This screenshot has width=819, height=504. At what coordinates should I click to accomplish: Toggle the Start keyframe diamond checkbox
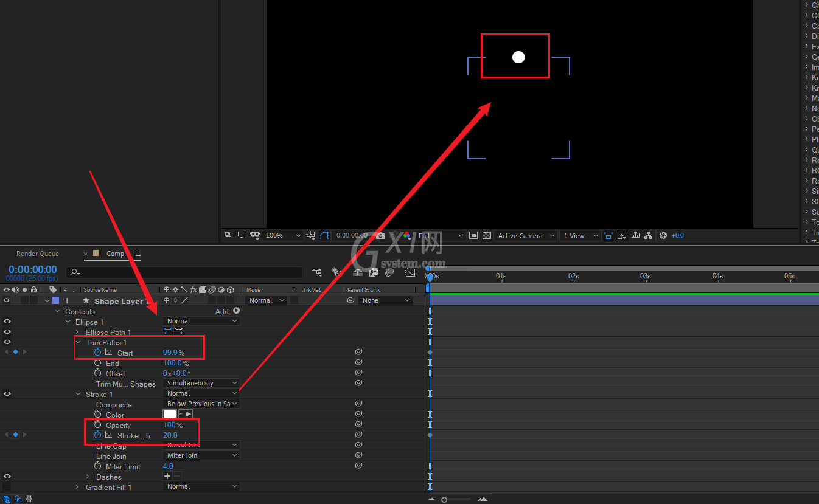15,352
